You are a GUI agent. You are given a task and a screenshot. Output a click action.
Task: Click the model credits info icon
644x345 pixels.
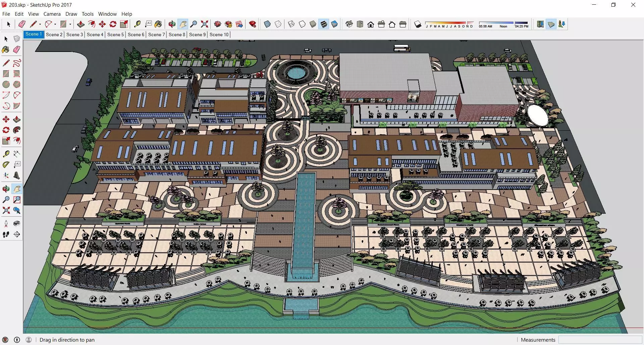point(17,340)
